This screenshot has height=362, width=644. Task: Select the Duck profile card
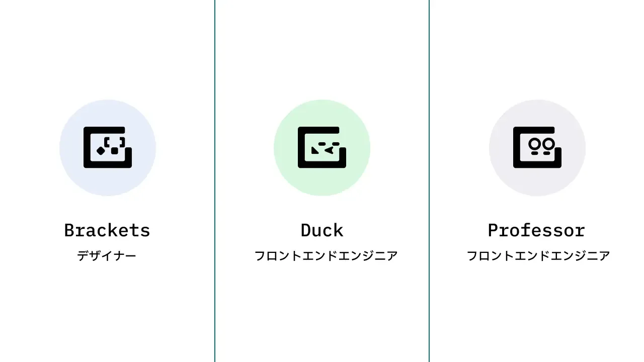[322, 181]
